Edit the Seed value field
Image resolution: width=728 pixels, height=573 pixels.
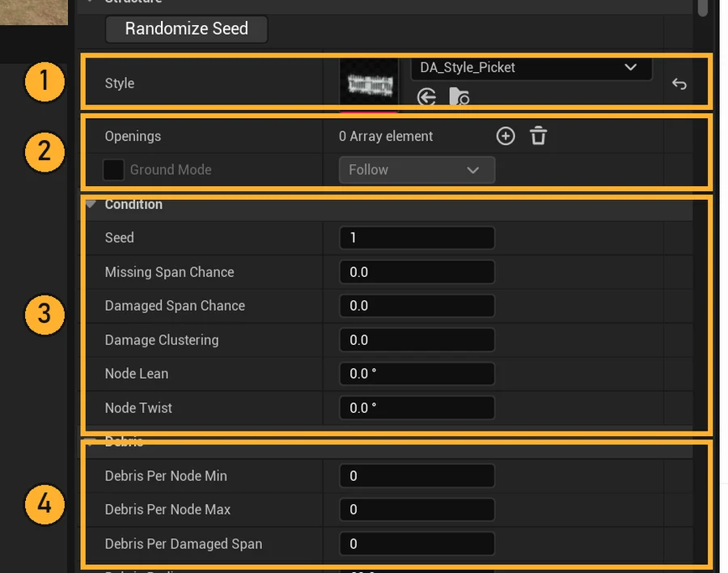point(417,237)
